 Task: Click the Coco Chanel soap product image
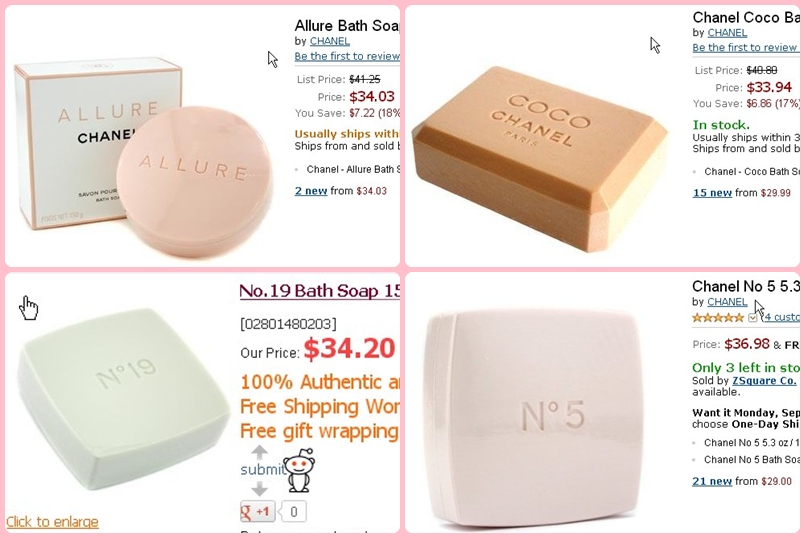[x=540, y=159]
